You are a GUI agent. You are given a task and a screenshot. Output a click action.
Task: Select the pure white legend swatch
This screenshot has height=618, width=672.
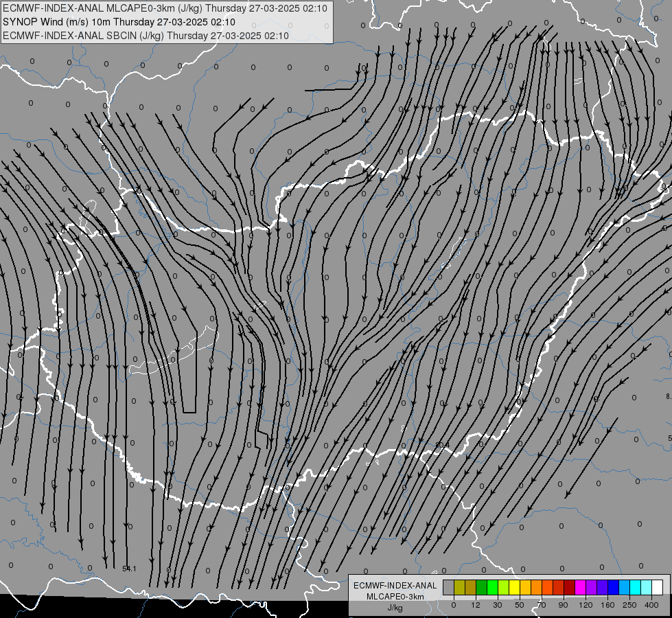[658, 587]
